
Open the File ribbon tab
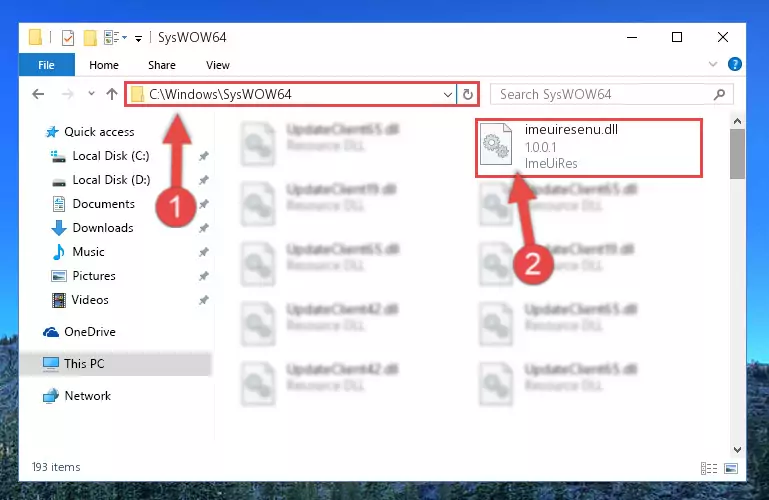tap(47, 65)
